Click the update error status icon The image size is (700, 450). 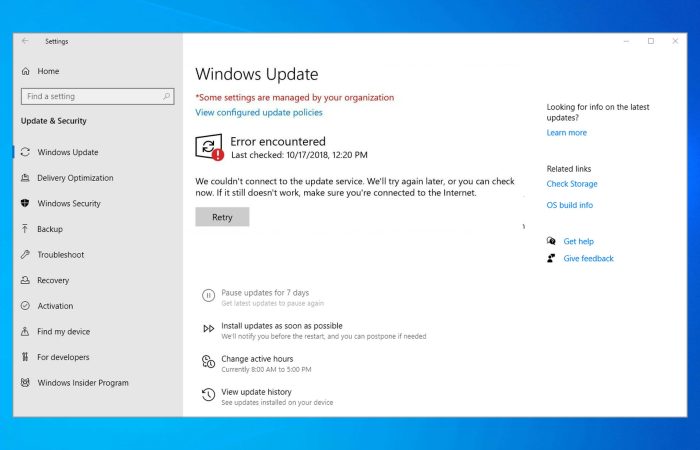coord(209,147)
